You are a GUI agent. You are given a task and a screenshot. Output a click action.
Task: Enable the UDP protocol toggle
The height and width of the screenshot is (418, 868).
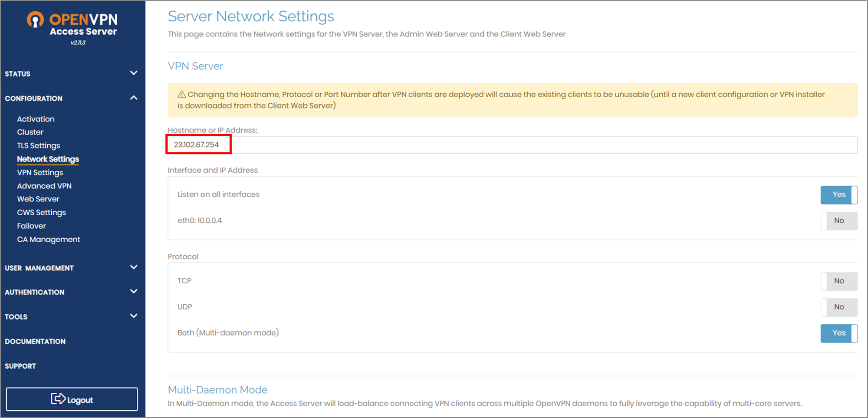pyautogui.click(x=839, y=307)
